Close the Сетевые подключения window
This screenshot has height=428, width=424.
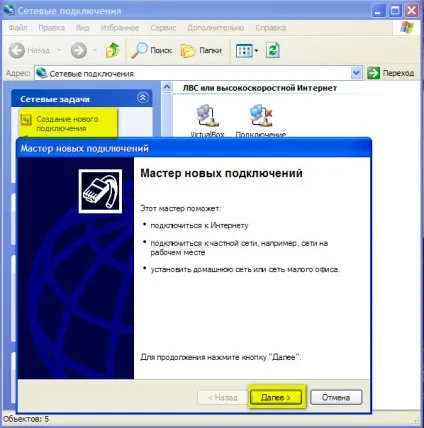412,11
